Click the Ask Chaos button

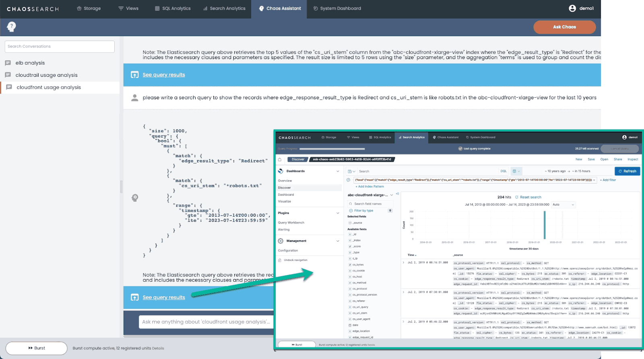564,27
